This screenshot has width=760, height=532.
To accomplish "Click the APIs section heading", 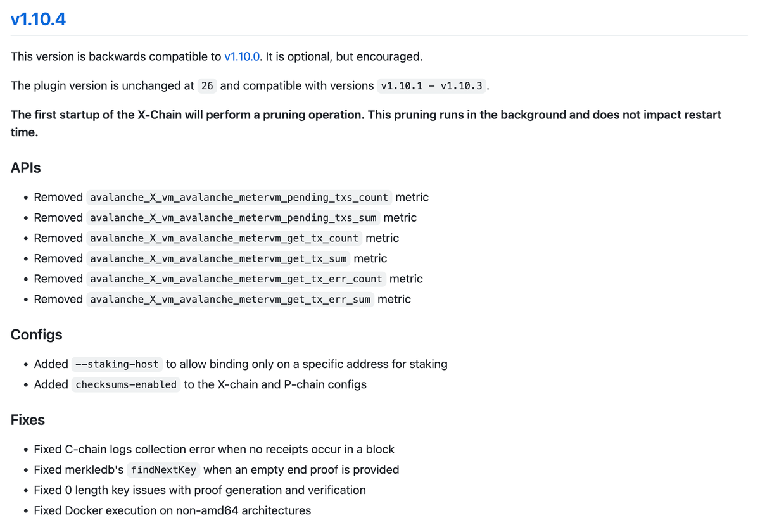I will [26, 168].
